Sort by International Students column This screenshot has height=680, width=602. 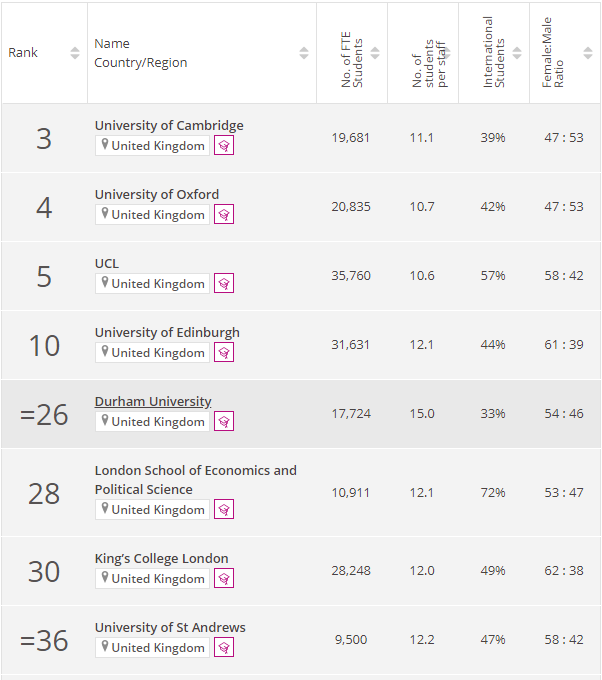517,53
